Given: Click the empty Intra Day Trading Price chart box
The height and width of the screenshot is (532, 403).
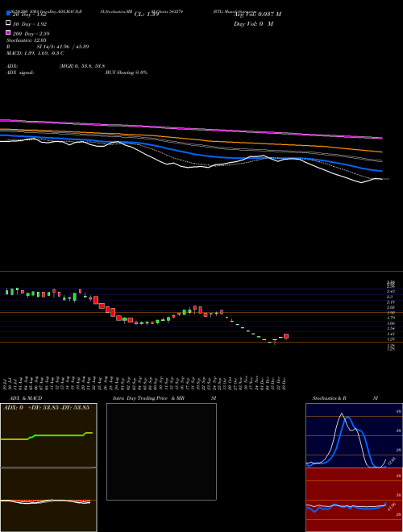Looking at the screenshot, I should click(161, 451).
